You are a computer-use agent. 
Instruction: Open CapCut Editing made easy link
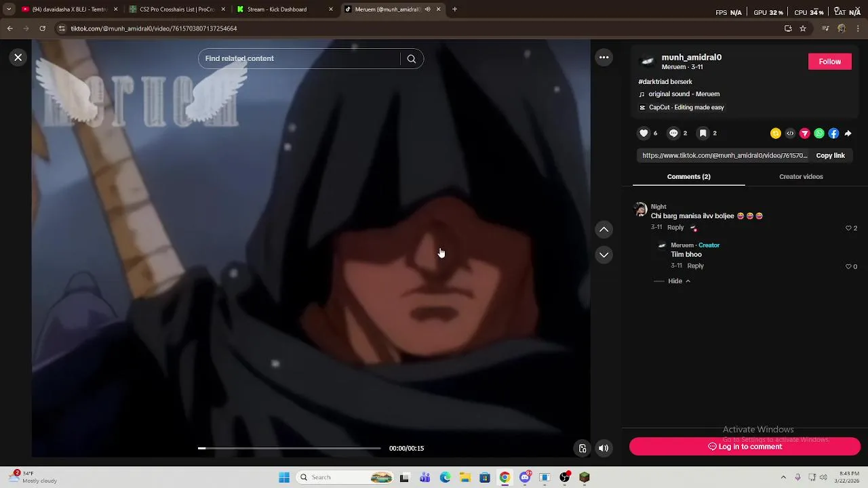tap(686, 108)
